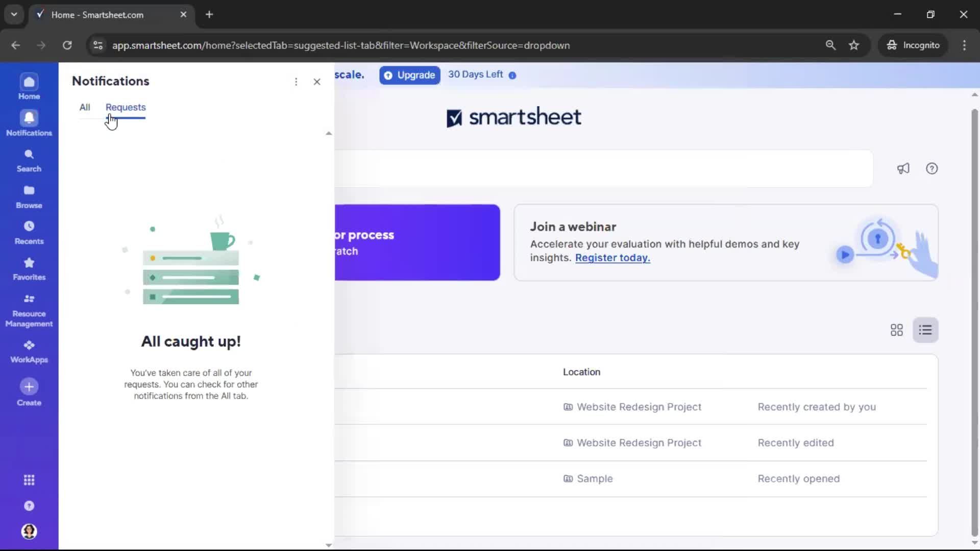The width and height of the screenshot is (980, 551).
Task: Open the Notifications options menu
Action: [296, 82]
